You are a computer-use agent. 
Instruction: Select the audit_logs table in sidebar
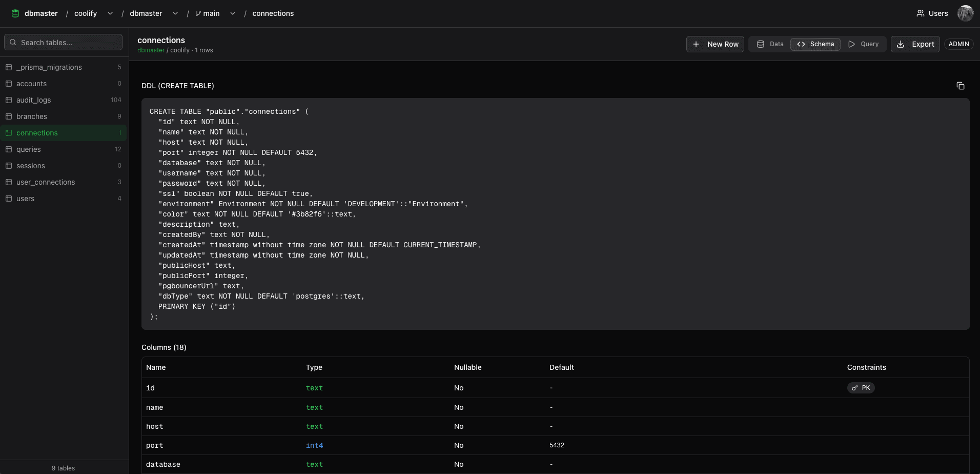click(x=34, y=100)
